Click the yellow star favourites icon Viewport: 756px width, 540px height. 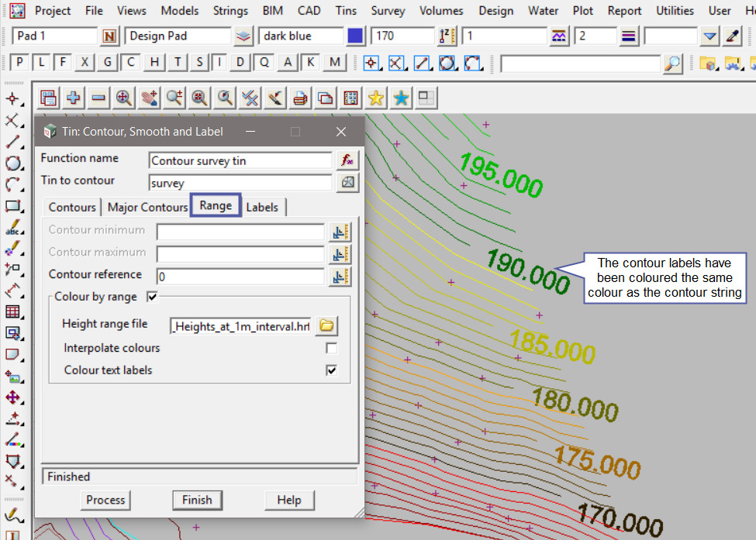click(x=375, y=98)
